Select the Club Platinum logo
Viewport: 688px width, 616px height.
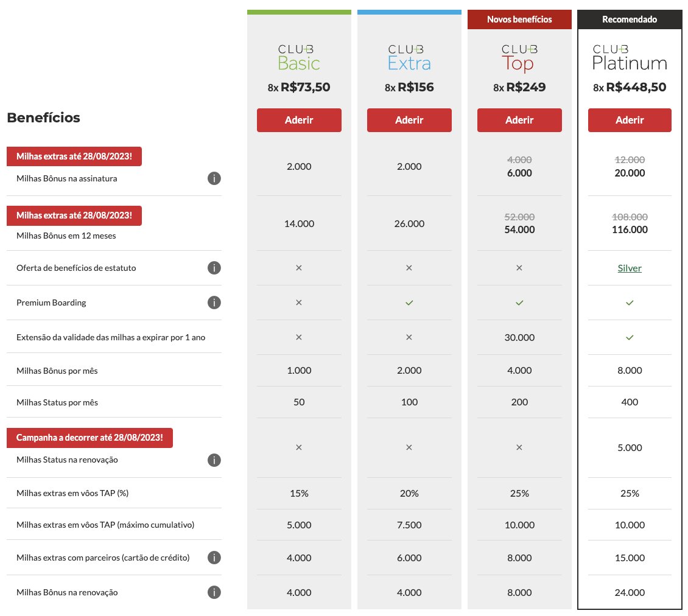(630, 58)
